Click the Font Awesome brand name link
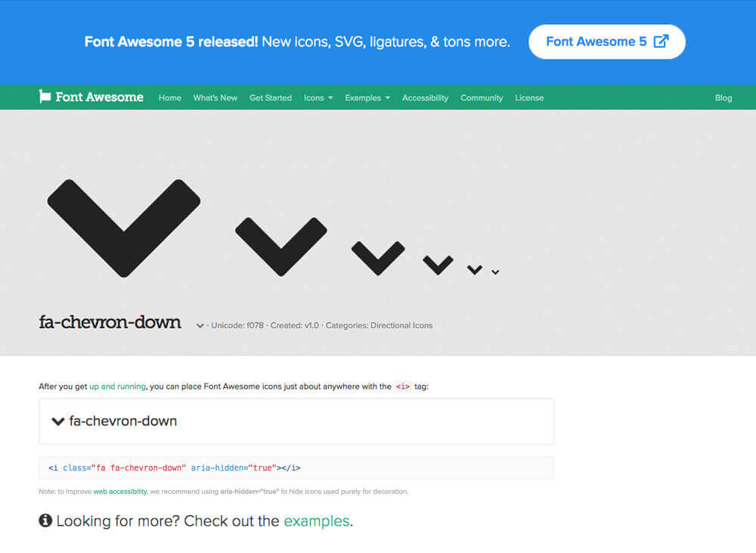Screen dimensions: 756x553 pyautogui.click(x=99, y=97)
